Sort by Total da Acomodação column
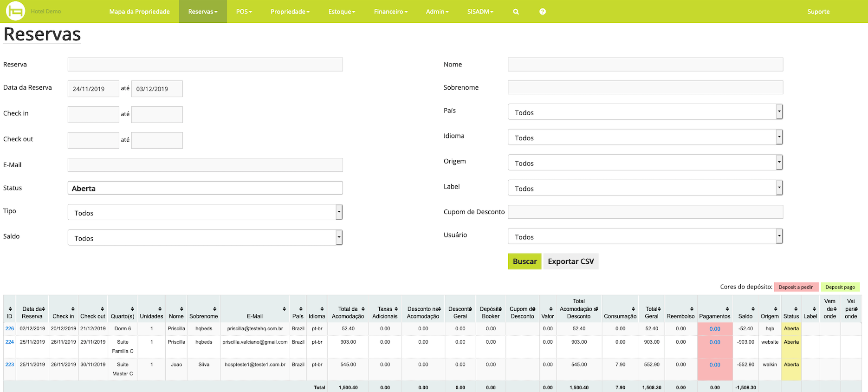This screenshot has width=868, height=392. (x=348, y=309)
